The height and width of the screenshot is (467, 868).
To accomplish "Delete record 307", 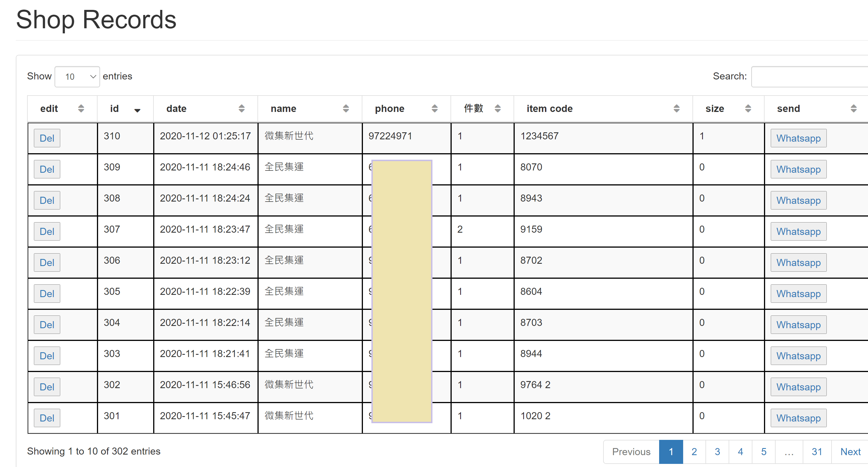I will 47,232.
